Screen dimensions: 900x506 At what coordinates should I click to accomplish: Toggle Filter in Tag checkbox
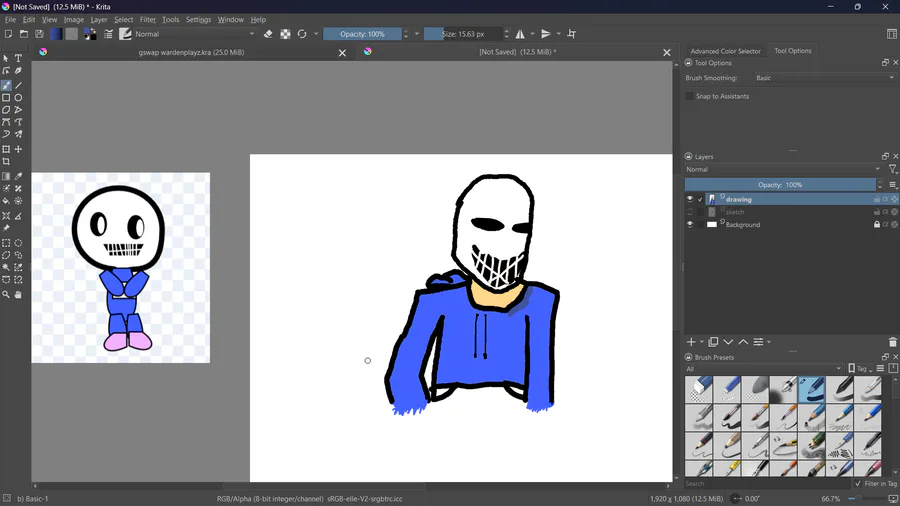(858, 484)
